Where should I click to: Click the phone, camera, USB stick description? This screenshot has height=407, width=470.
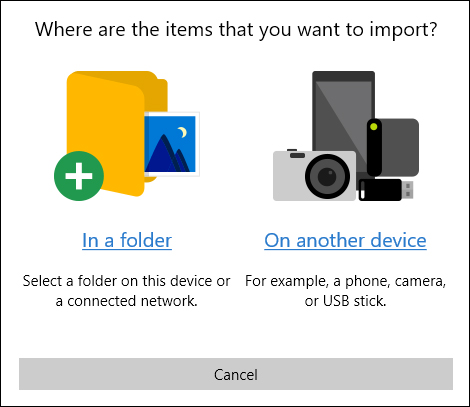click(x=345, y=291)
